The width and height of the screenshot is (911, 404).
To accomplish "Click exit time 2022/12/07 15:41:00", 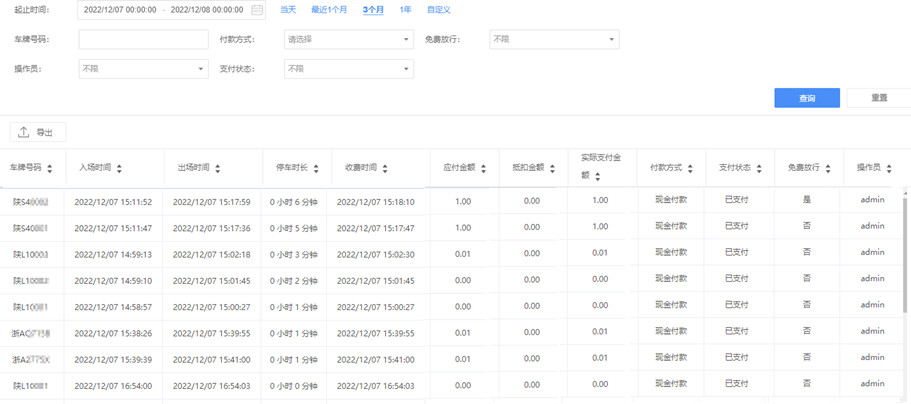I will point(211,360).
